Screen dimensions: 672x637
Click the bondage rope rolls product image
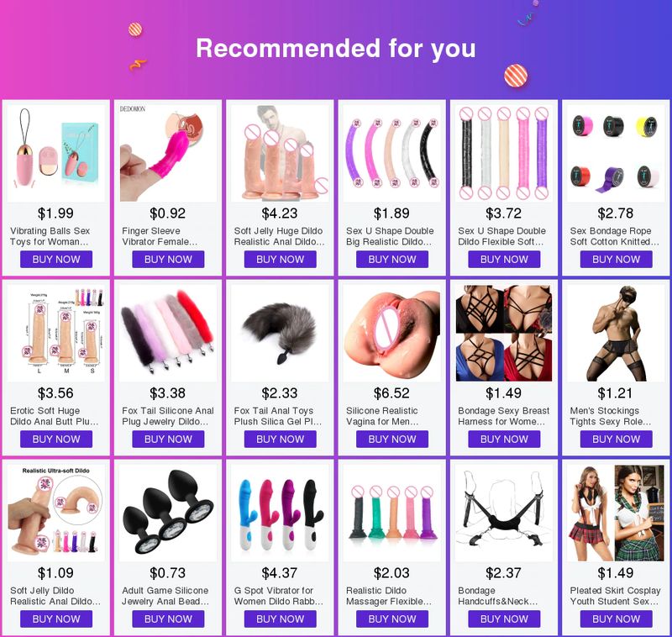click(x=616, y=154)
